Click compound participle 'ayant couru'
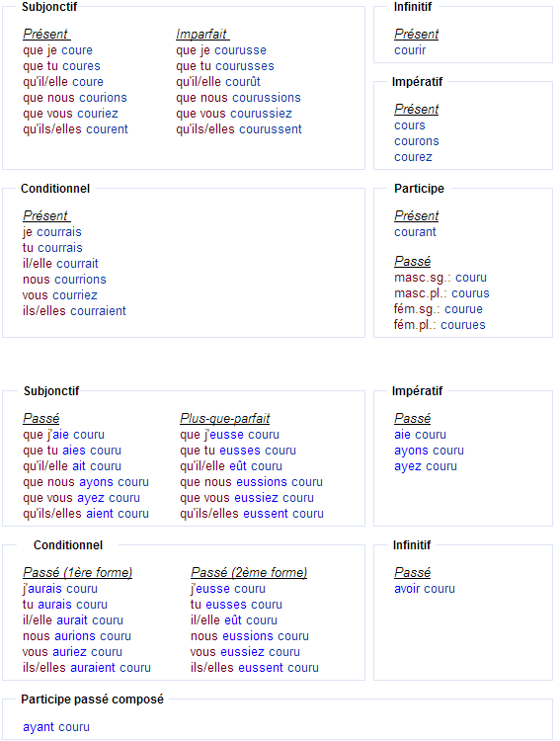Image resolution: width=560 pixels, height=741 pixels. 56,727
